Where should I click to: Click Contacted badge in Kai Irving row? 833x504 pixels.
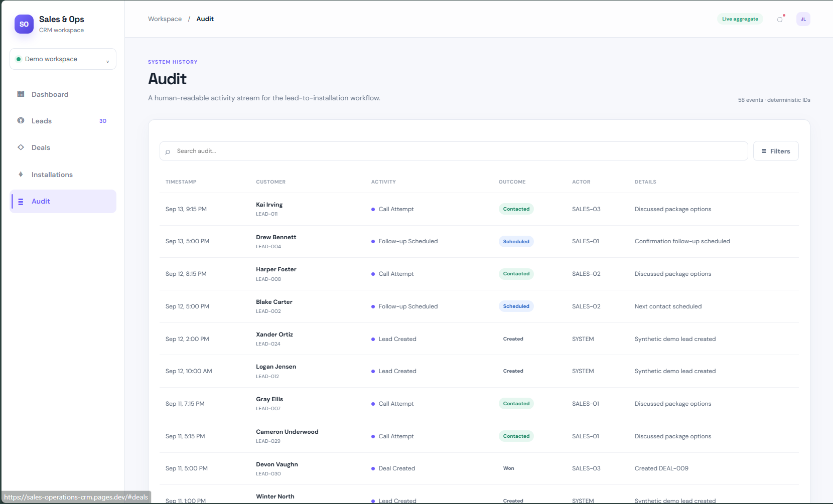click(516, 209)
